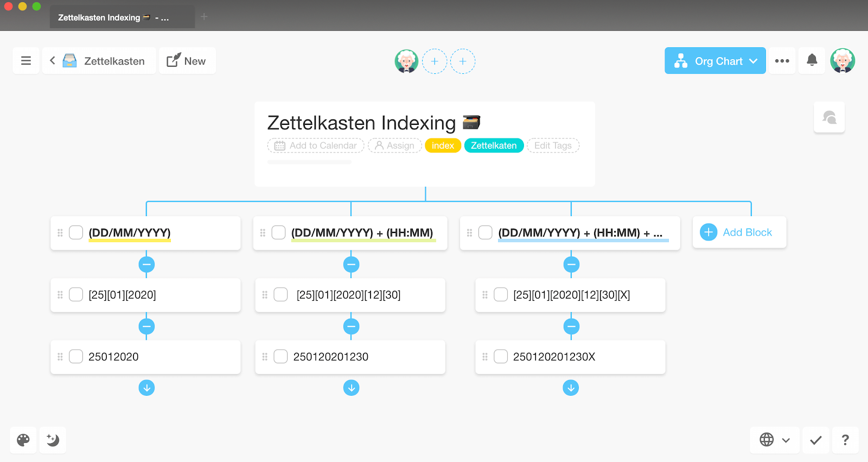The height and width of the screenshot is (462, 868).
Task: Grab drag handle of (DD/MM/YYYY) block
Action: [x=60, y=232]
